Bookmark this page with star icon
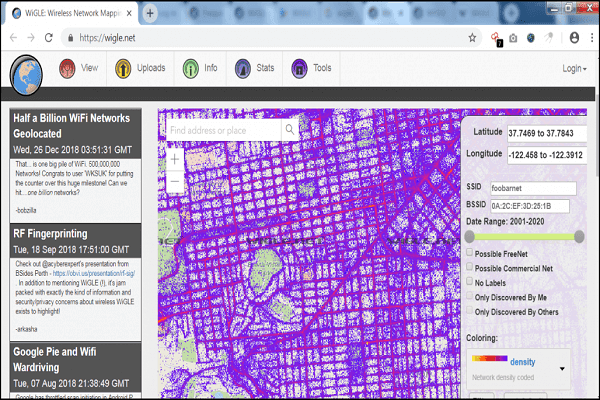Screen dimensions: 600x400 [472, 36]
